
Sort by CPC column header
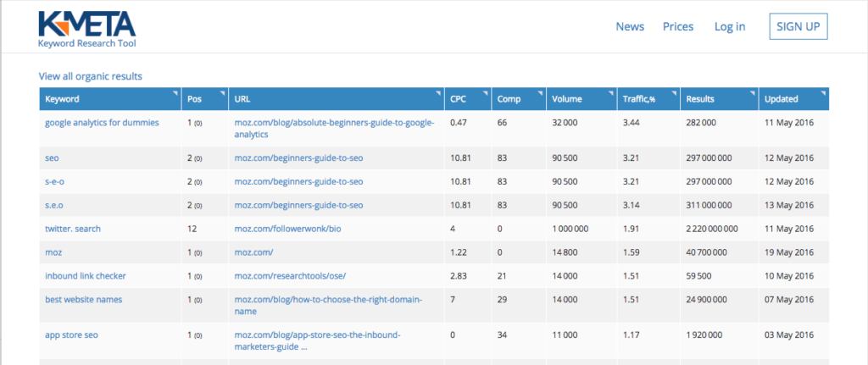(468, 99)
